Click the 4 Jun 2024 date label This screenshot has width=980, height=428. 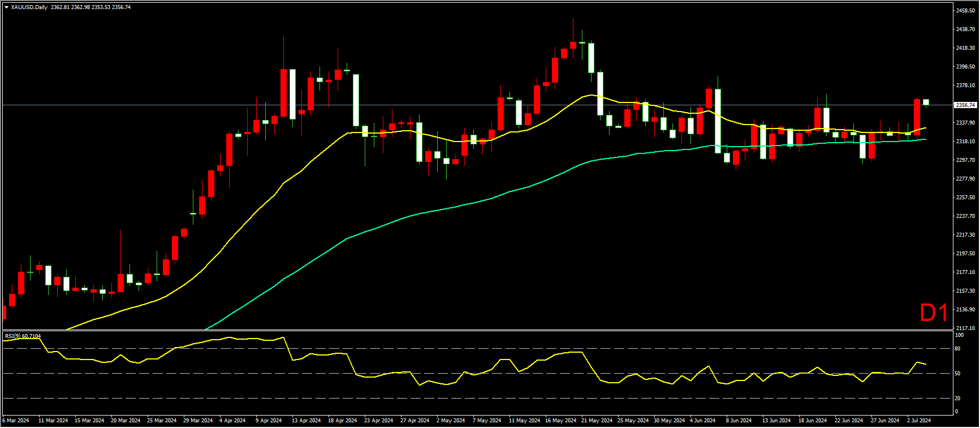tap(703, 421)
